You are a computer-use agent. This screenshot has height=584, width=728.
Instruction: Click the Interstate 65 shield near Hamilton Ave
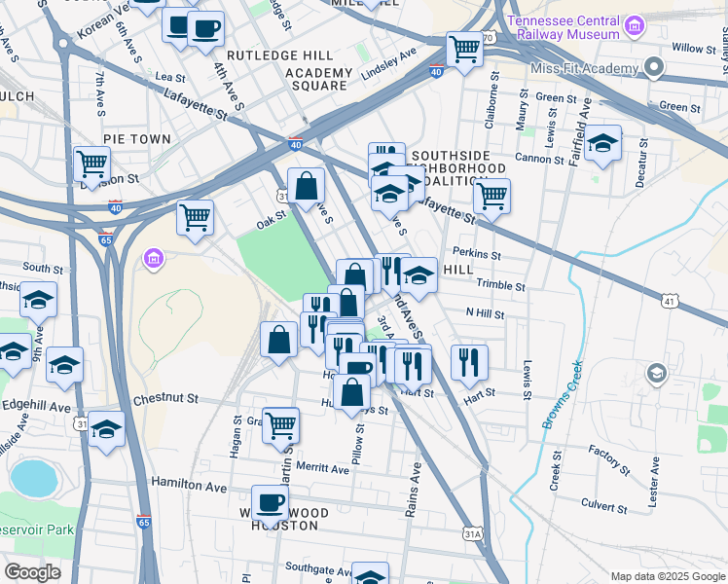click(144, 523)
